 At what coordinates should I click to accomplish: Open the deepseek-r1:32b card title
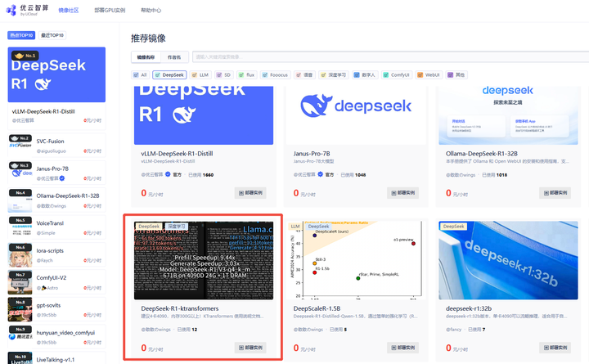tap(469, 308)
